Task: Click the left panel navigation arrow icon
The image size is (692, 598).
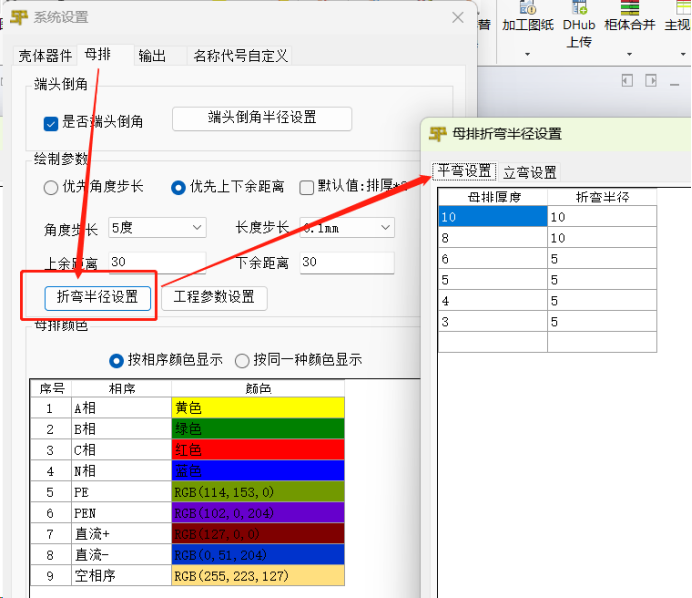Action: 627,81
